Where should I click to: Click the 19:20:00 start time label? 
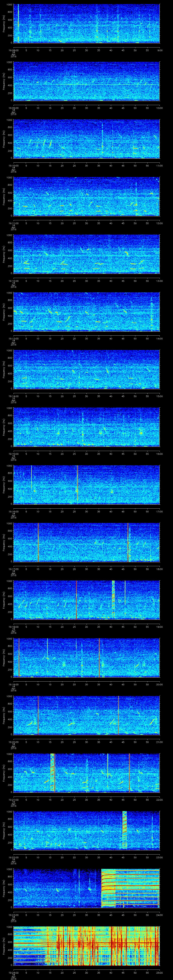click(13, 742)
